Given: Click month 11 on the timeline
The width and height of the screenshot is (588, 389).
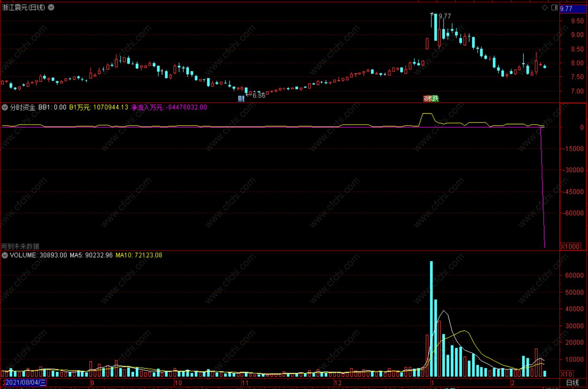Looking at the screenshot, I should click(245, 383).
